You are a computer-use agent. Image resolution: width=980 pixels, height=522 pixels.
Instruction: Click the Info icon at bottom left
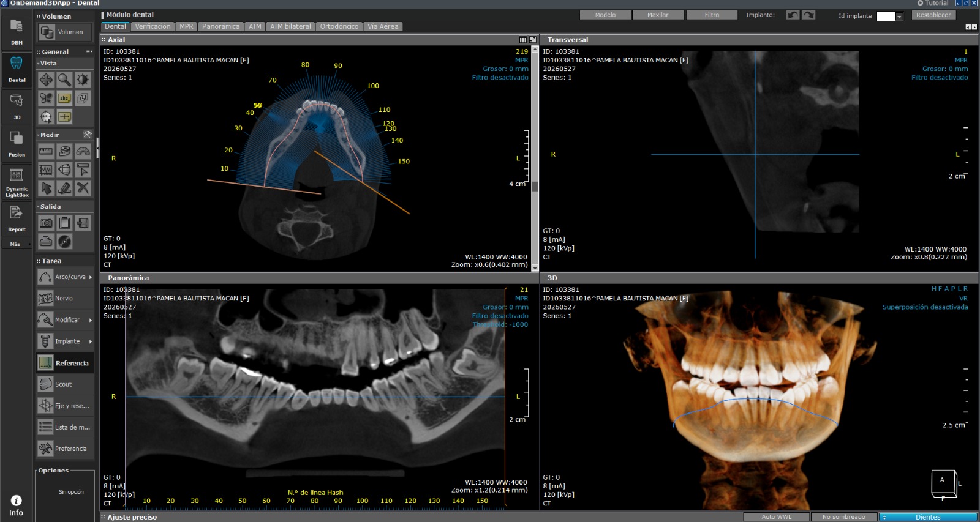tap(17, 505)
